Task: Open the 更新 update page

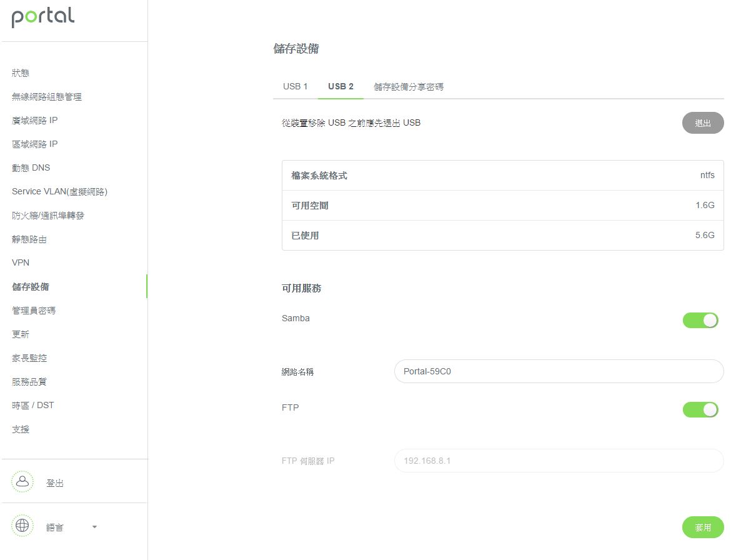Action: [x=21, y=334]
